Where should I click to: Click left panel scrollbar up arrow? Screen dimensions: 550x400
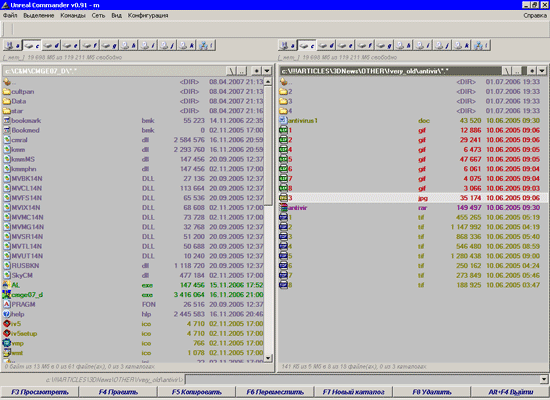tap(268, 82)
